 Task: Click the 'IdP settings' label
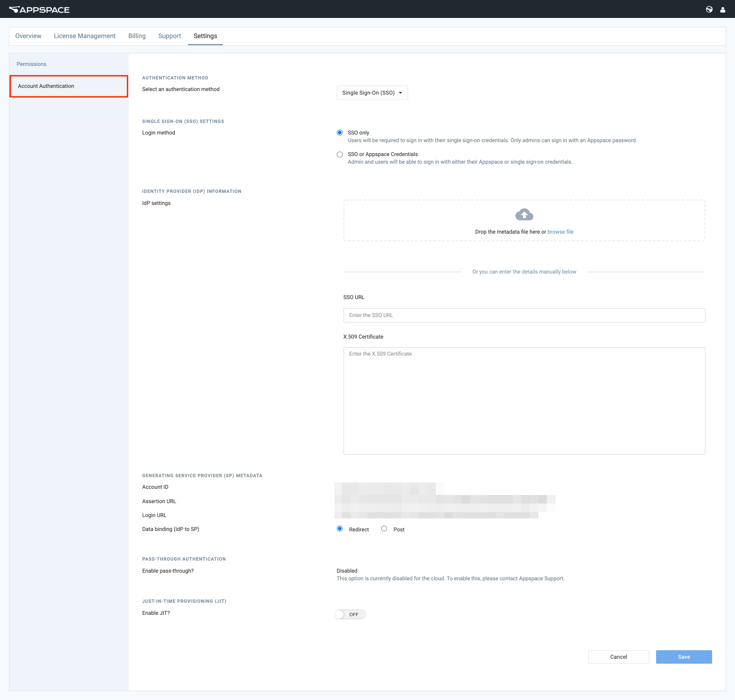pos(157,203)
